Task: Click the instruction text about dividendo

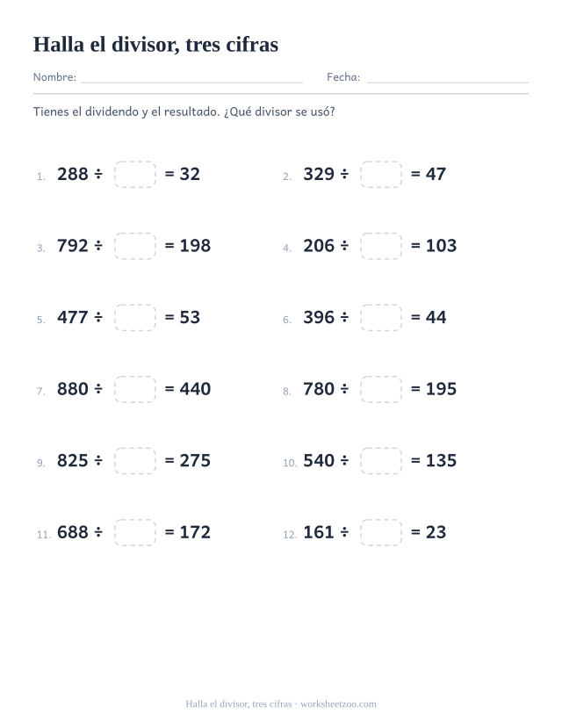Action: 184,112
